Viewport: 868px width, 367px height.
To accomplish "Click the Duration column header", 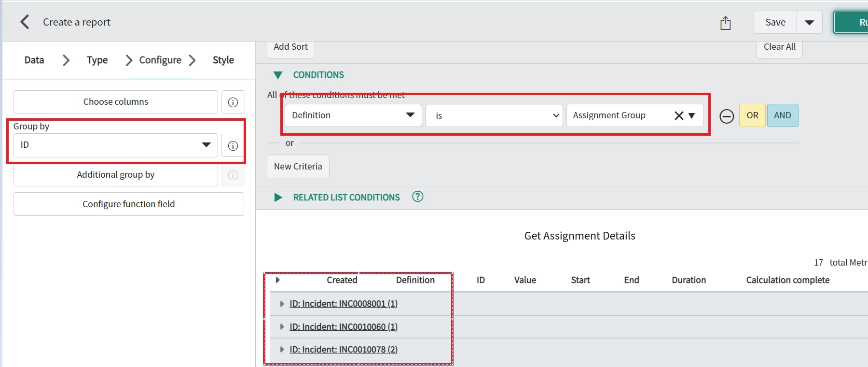I will pyautogui.click(x=689, y=280).
